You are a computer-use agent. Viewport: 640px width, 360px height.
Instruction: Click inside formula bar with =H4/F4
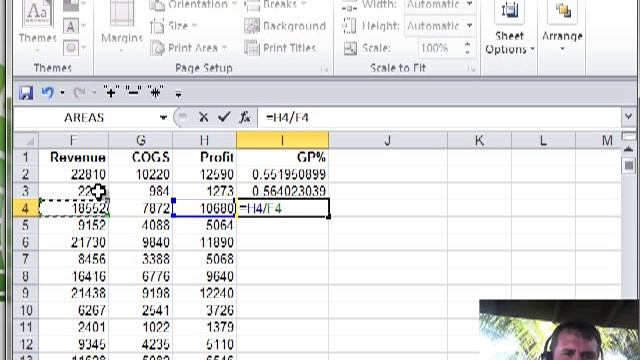click(x=439, y=118)
